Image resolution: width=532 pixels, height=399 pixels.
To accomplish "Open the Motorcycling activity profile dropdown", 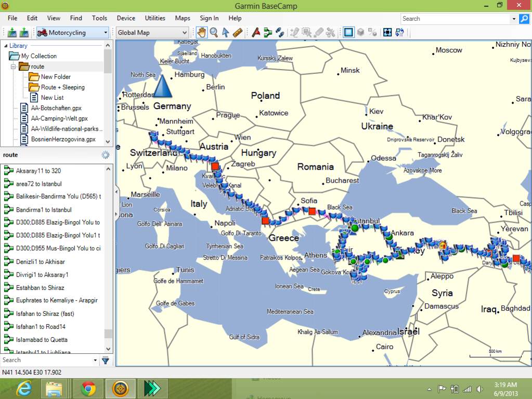I will (x=73, y=33).
